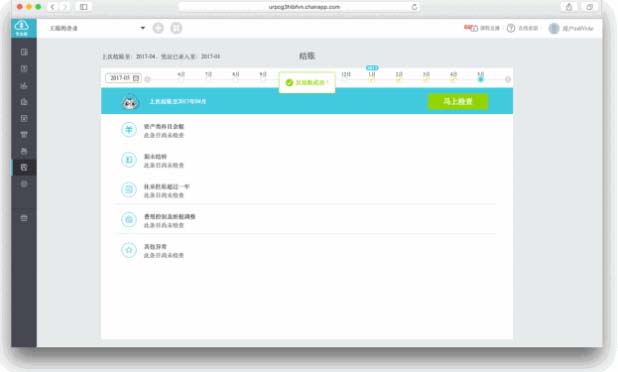Reload the page with the Safari refresh icon
Viewport: 618px width, 372px height.
pos(414,7)
